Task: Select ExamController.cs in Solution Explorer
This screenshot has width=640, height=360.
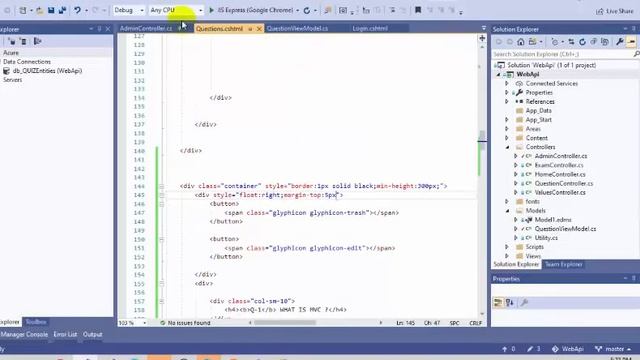Action: 559,165
